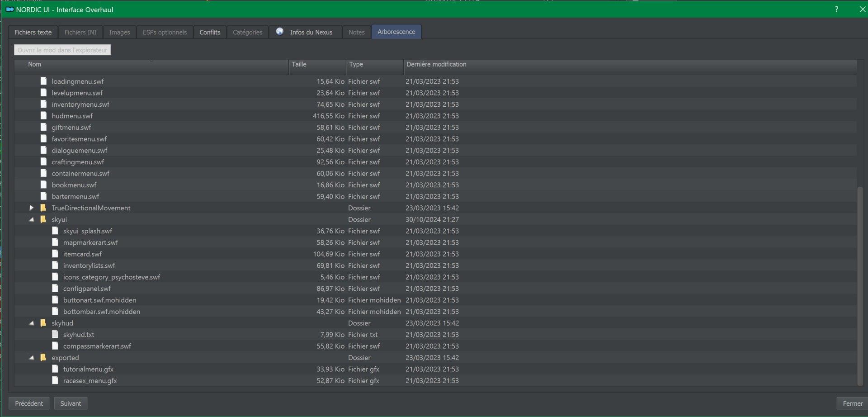Go to next mod with Suivant
This screenshot has height=417, width=868.
71,403
